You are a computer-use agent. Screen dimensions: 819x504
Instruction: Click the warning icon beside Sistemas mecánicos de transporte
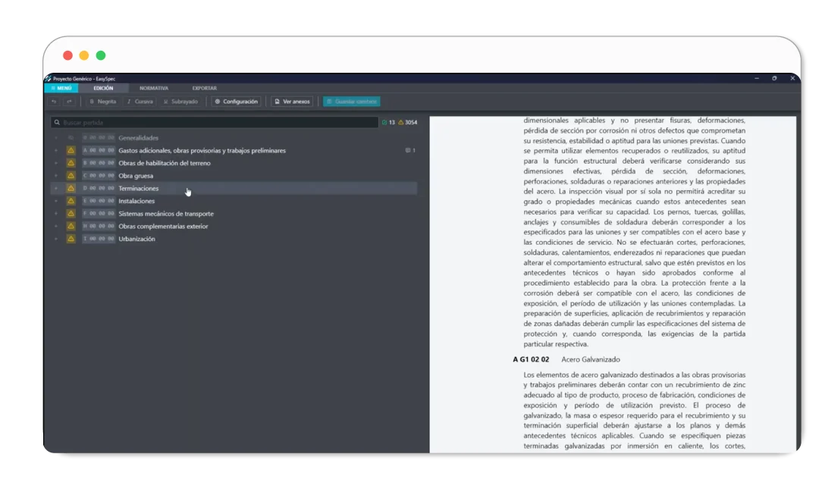(x=71, y=214)
